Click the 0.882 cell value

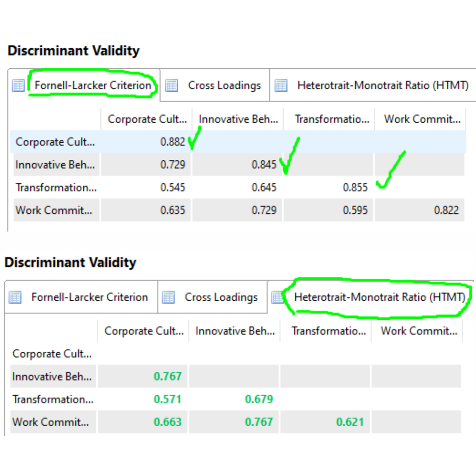(172, 142)
